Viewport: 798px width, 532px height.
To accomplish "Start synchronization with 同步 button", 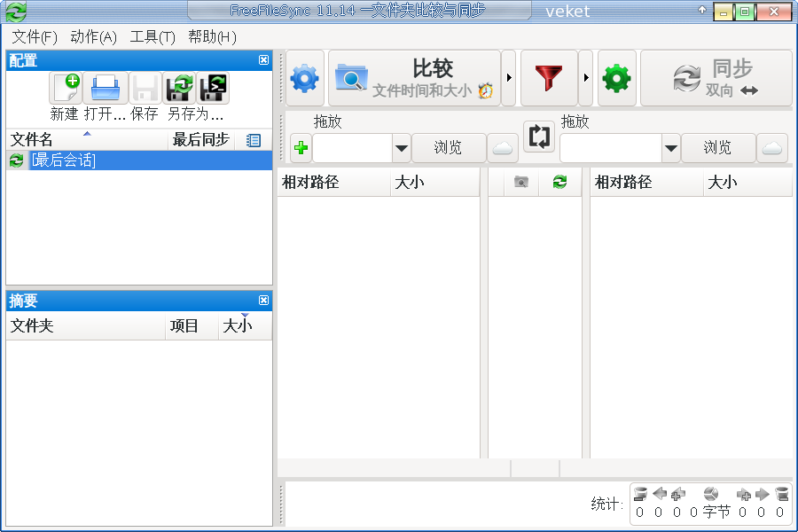I will pyautogui.click(x=716, y=78).
